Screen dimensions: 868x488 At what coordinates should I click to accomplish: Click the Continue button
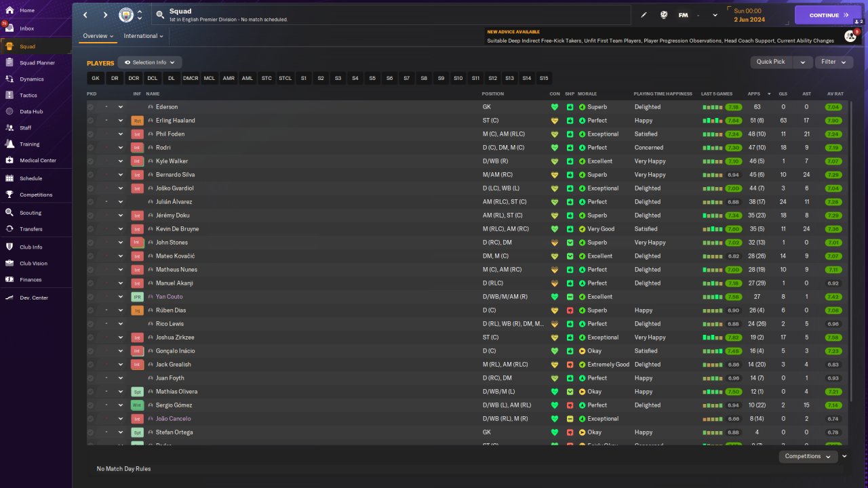(828, 15)
